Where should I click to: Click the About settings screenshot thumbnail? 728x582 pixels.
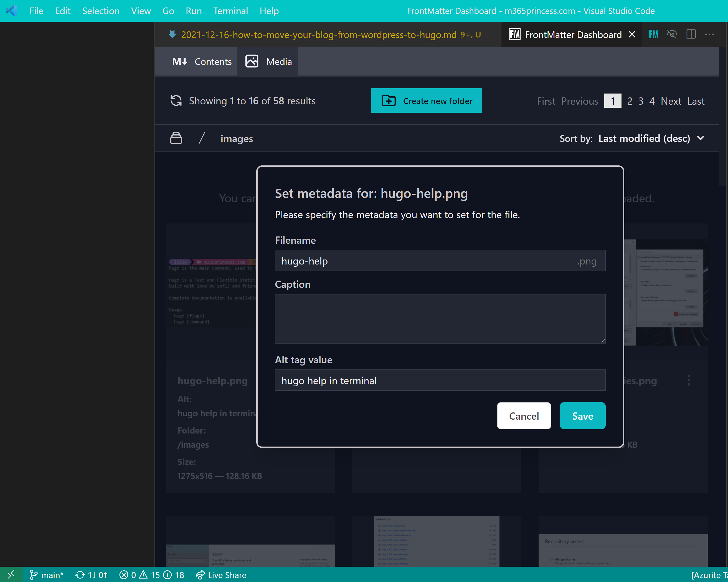point(250,555)
